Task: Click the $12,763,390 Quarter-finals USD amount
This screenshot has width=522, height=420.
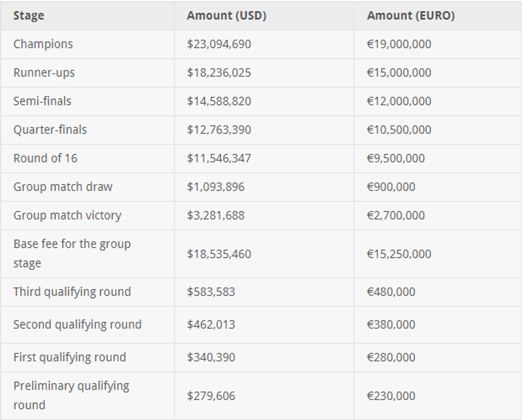Action: pos(219,130)
